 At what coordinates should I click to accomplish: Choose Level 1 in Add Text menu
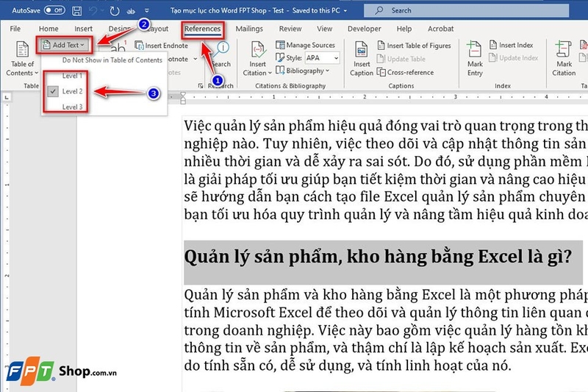point(72,76)
